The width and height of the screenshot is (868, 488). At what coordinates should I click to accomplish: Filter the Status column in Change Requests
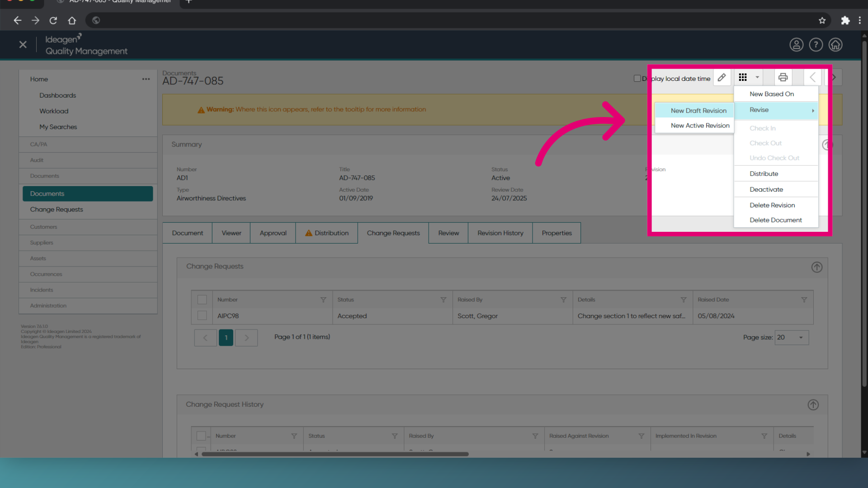[443, 300]
